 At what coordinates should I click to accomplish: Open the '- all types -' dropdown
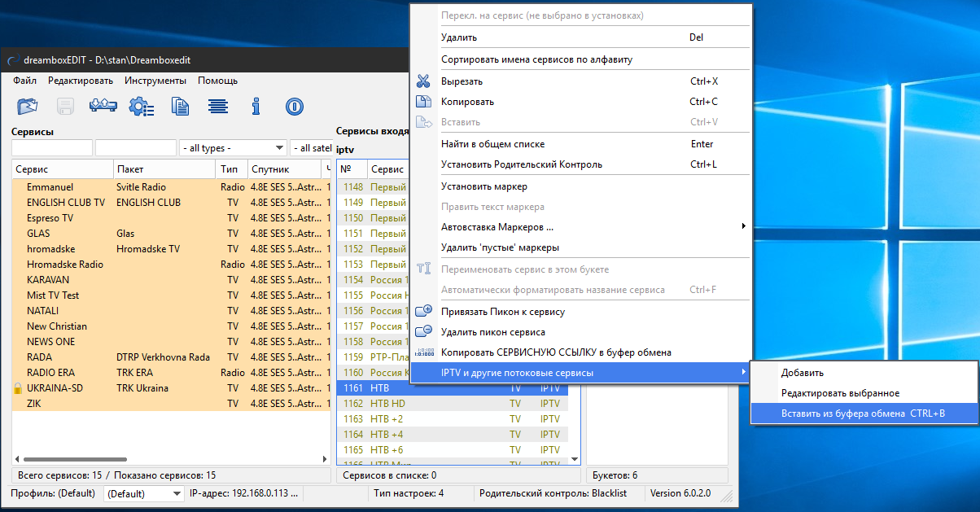[x=233, y=148]
